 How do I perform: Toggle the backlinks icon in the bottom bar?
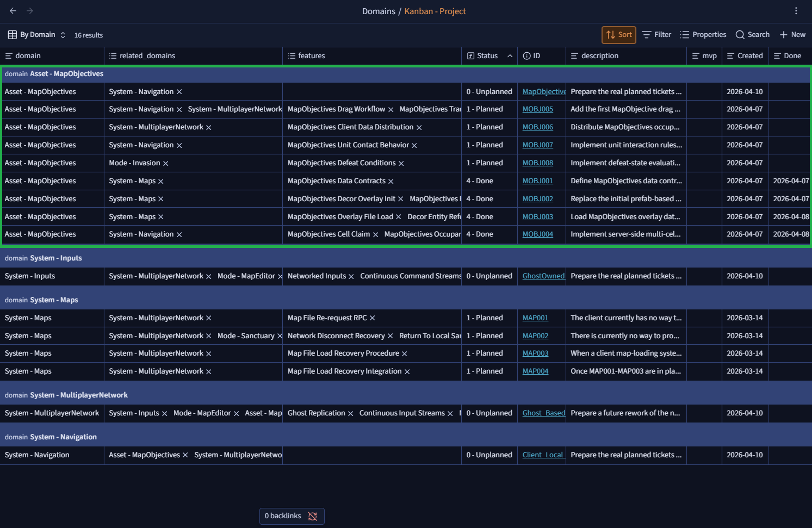tap(313, 516)
